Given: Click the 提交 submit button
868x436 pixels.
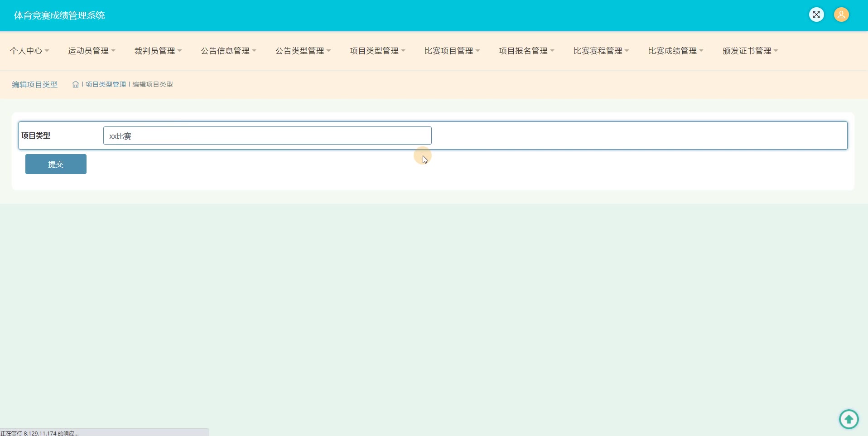Looking at the screenshot, I should coord(56,164).
